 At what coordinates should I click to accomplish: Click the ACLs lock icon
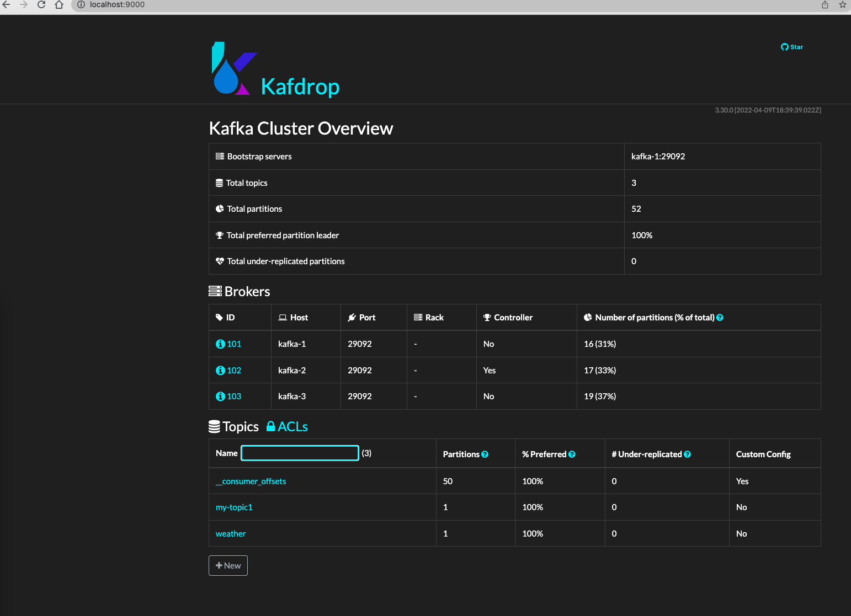click(x=271, y=426)
